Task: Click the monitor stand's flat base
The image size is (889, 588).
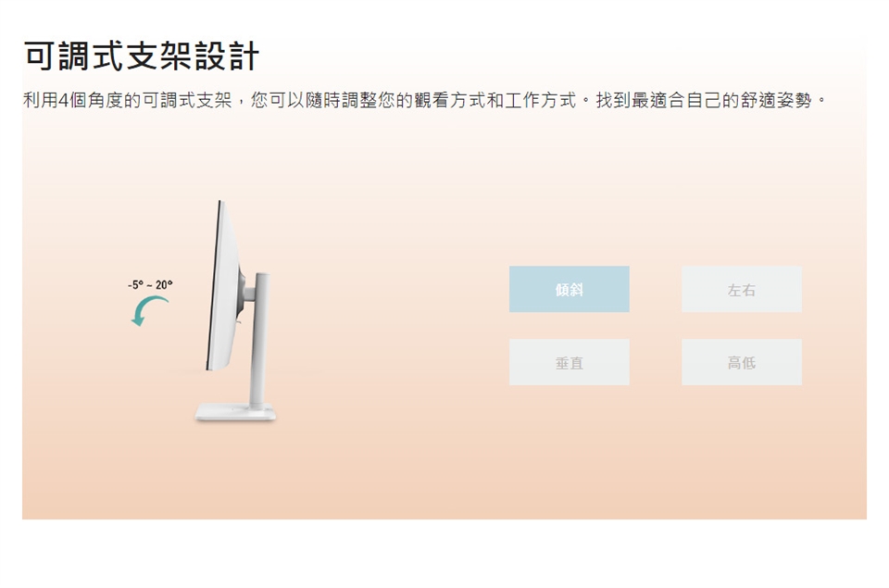Action: (235, 412)
